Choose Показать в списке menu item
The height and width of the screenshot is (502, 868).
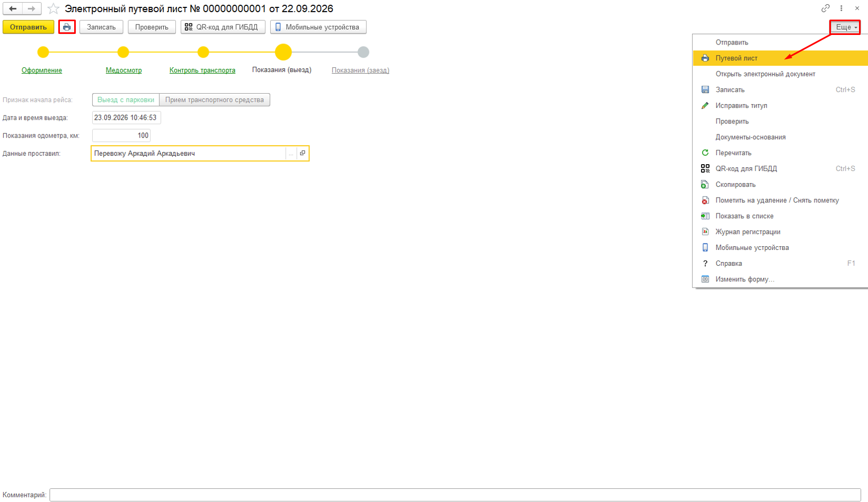tap(780, 216)
